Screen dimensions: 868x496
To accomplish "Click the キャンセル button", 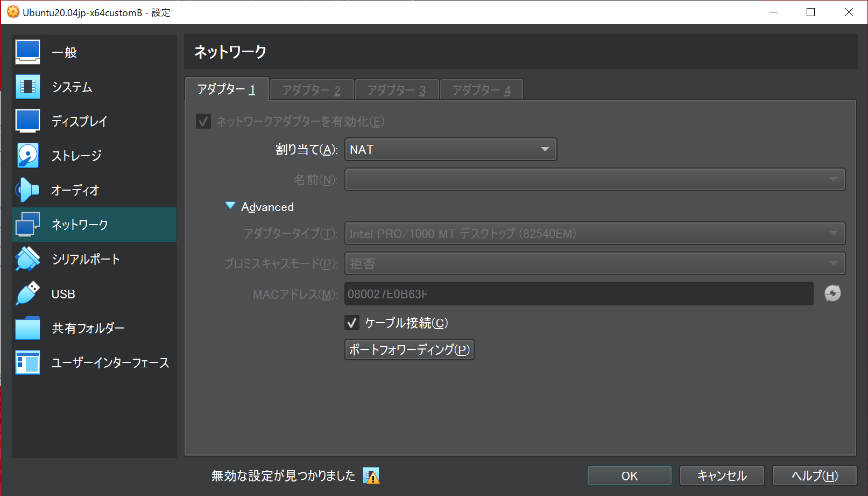I will click(x=722, y=476).
